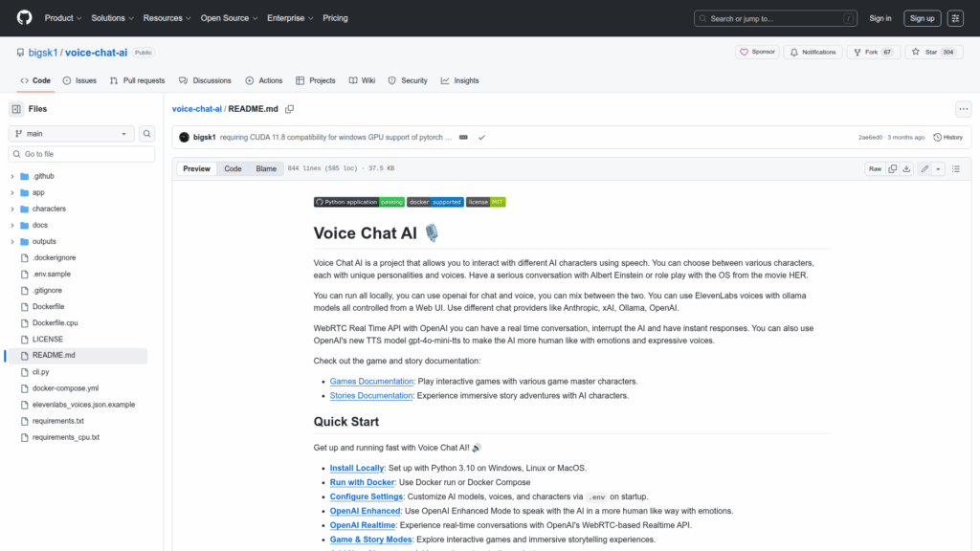Switch to the Blame view
980x551 pixels.
(x=265, y=168)
